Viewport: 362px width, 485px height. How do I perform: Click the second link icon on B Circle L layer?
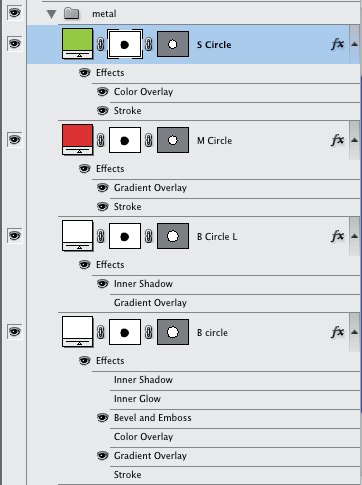[149, 236]
